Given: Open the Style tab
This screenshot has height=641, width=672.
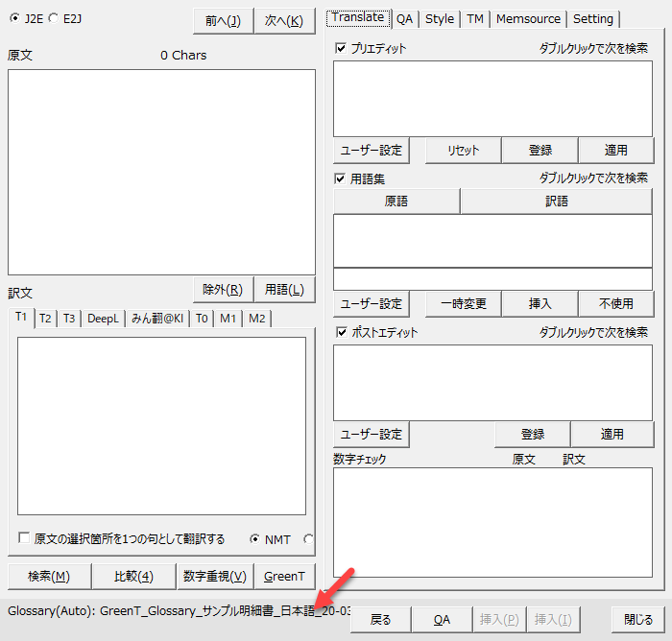Looking at the screenshot, I should [x=440, y=18].
